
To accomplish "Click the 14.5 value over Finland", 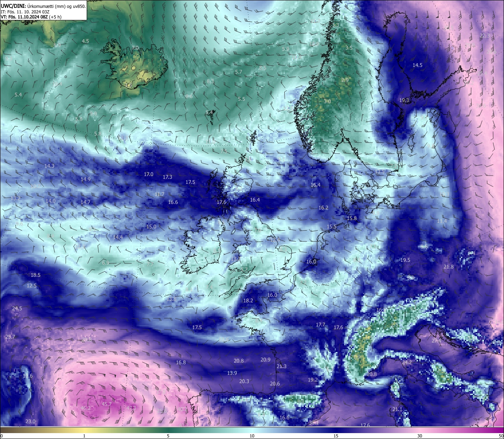I will coord(417,65).
